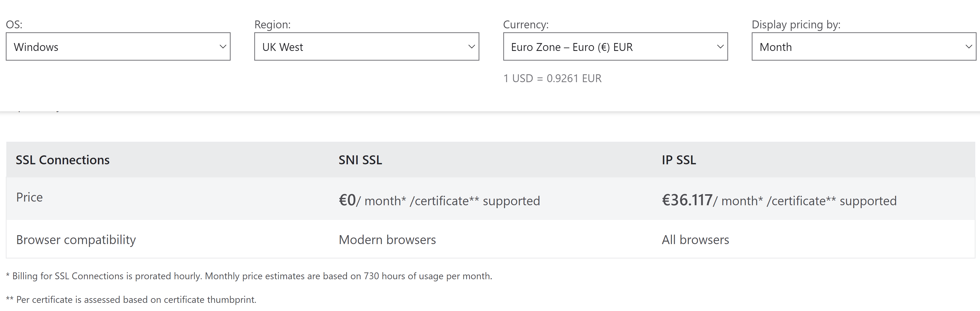Click the IP SSL column header
980x311 pixels.
pyautogui.click(x=679, y=160)
